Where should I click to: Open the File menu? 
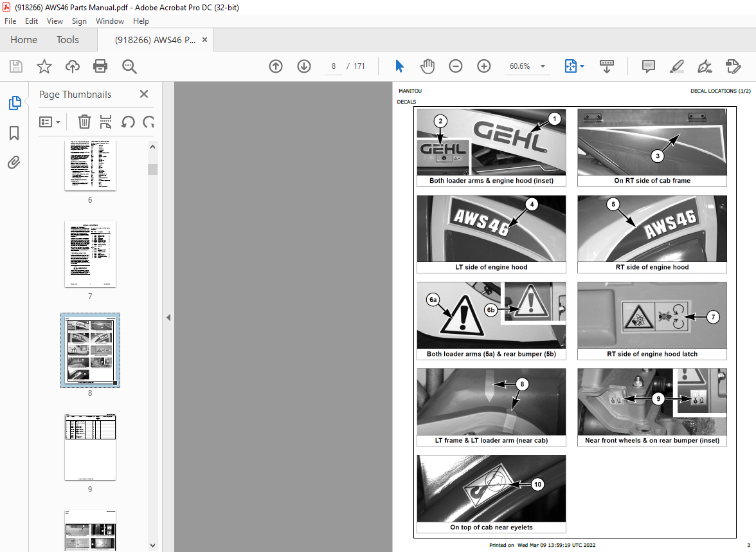click(x=10, y=21)
